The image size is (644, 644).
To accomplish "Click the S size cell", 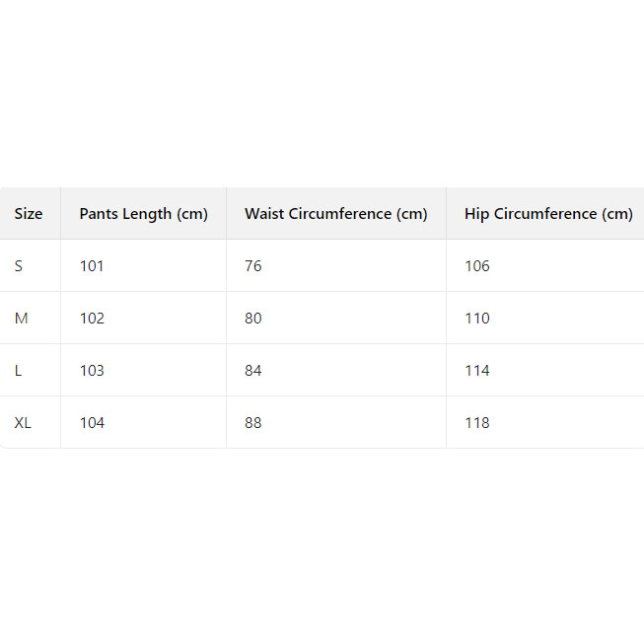I will (x=19, y=266).
